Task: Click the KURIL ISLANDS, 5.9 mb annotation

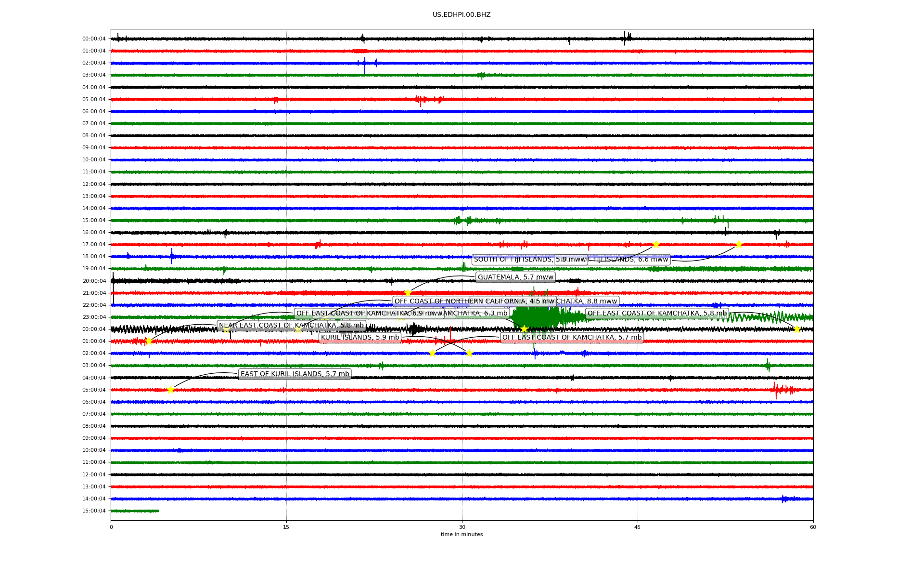Action: (360, 338)
